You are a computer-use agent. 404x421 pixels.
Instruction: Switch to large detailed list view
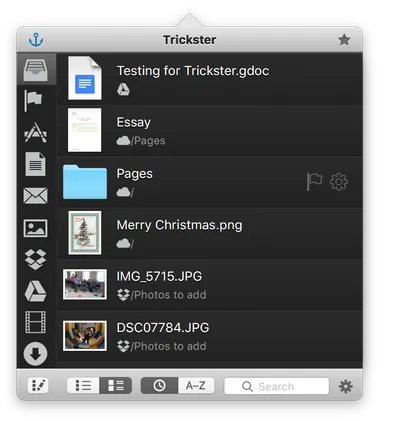(115, 386)
